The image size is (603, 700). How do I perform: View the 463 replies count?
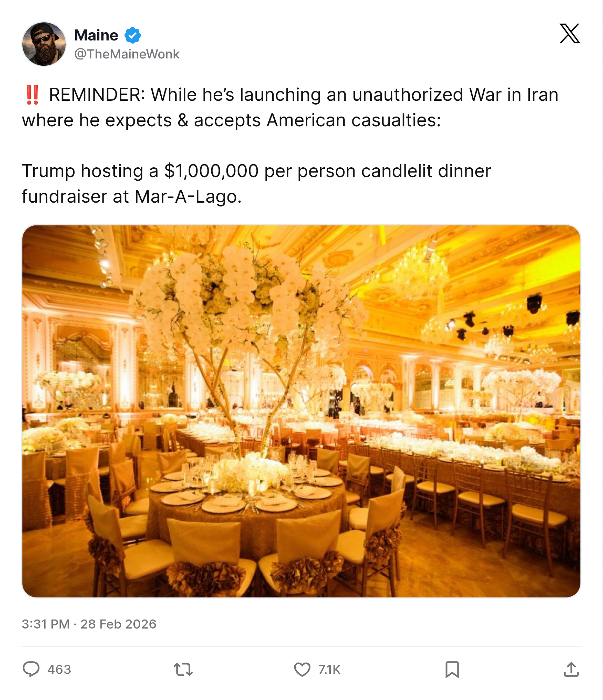(59, 670)
